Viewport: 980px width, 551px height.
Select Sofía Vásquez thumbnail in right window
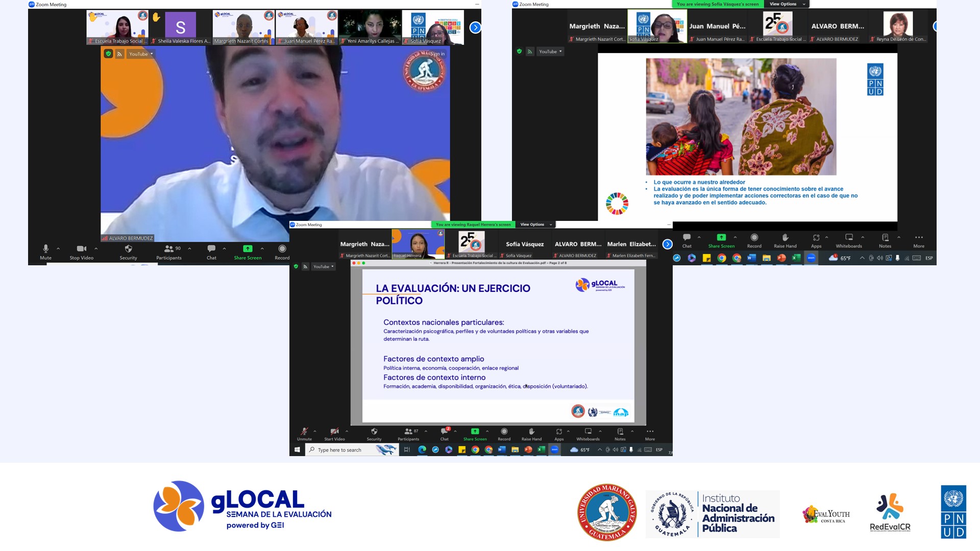[x=657, y=26]
